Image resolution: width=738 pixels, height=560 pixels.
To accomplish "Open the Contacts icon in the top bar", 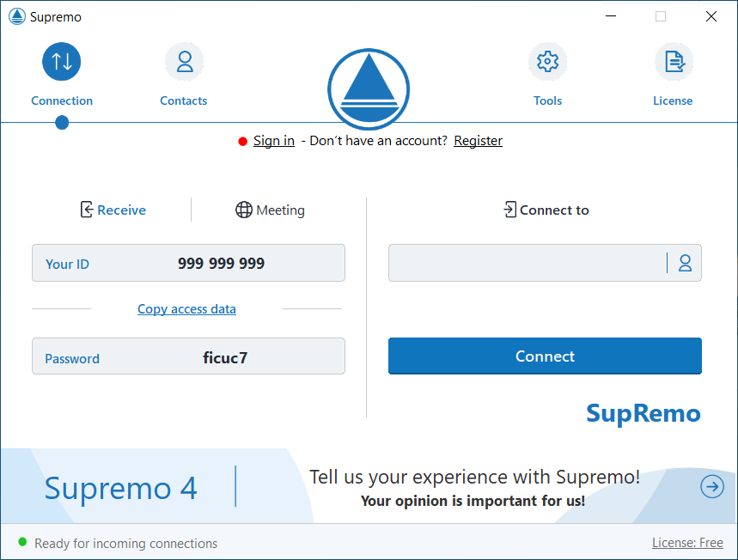I will 183,61.
